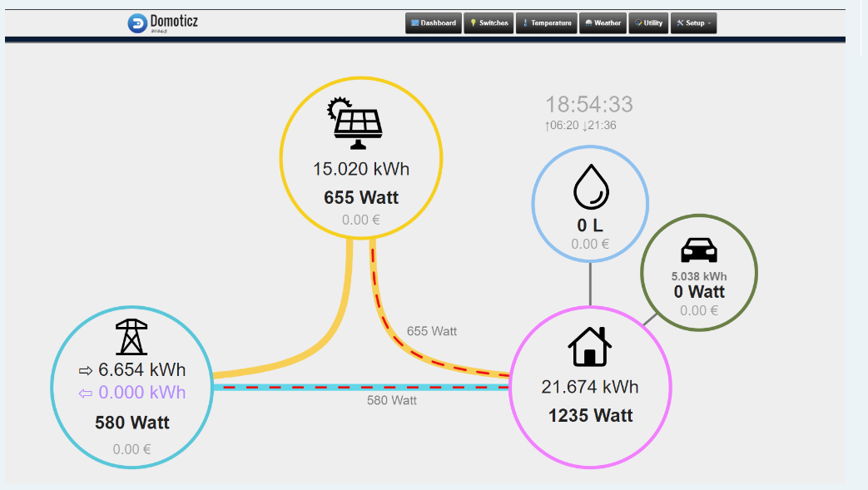868x490 pixels.
Task: Open the Utility tab
Action: point(648,23)
